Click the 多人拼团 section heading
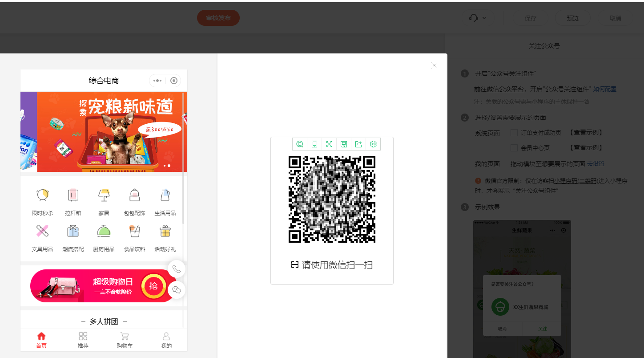The height and width of the screenshot is (358, 644). pyautogui.click(x=104, y=321)
